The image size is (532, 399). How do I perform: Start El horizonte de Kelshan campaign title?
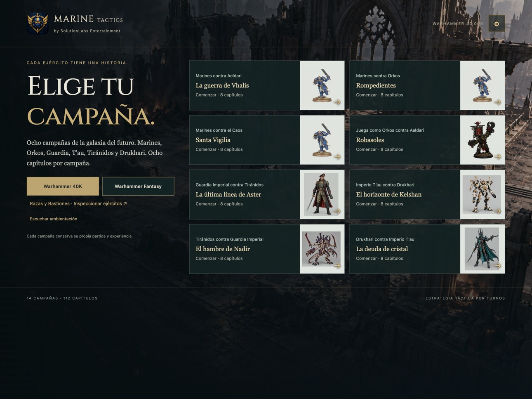(389, 194)
